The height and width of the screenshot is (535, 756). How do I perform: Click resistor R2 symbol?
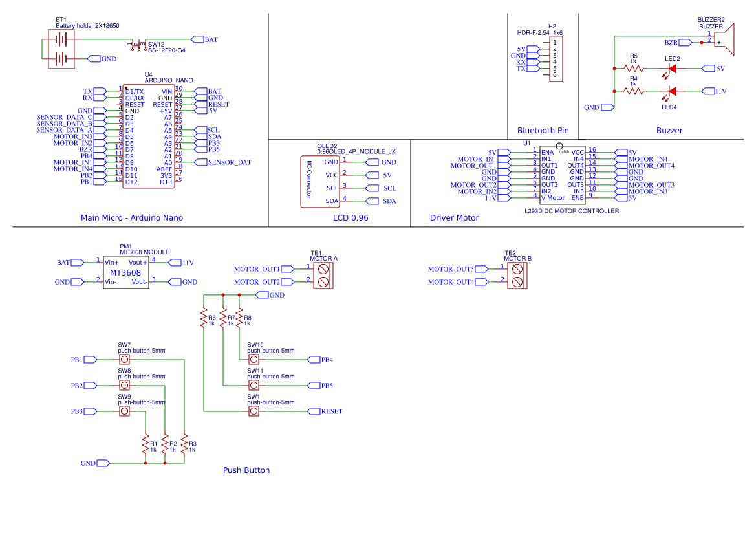point(165,444)
